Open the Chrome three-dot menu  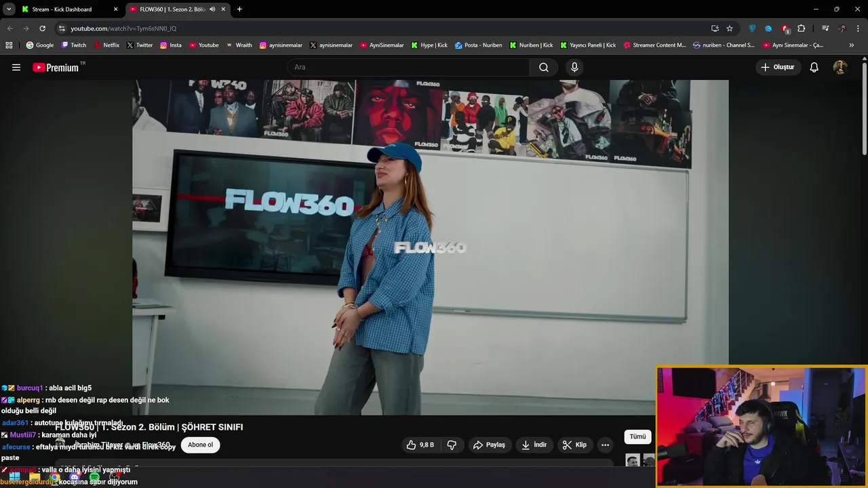pyautogui.click(x=858, y=28)
